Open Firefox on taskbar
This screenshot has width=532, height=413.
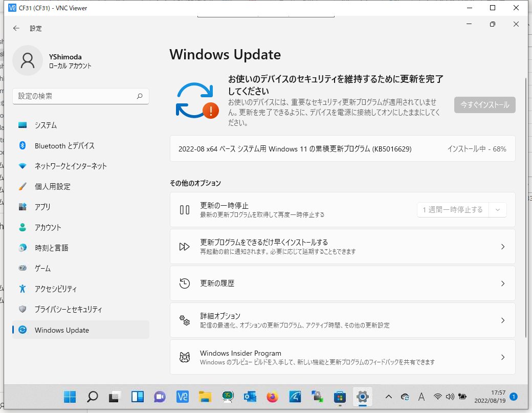(273, 397)
